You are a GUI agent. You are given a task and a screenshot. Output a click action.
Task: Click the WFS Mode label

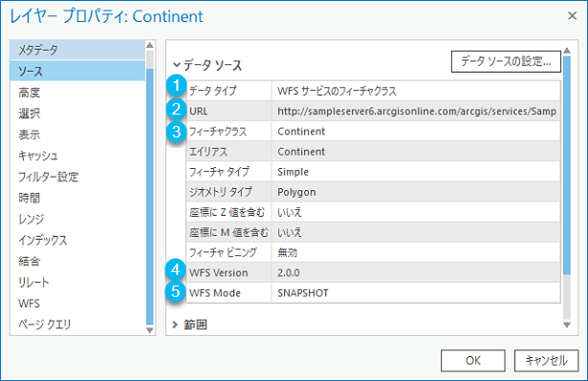[x=215, y=293]
